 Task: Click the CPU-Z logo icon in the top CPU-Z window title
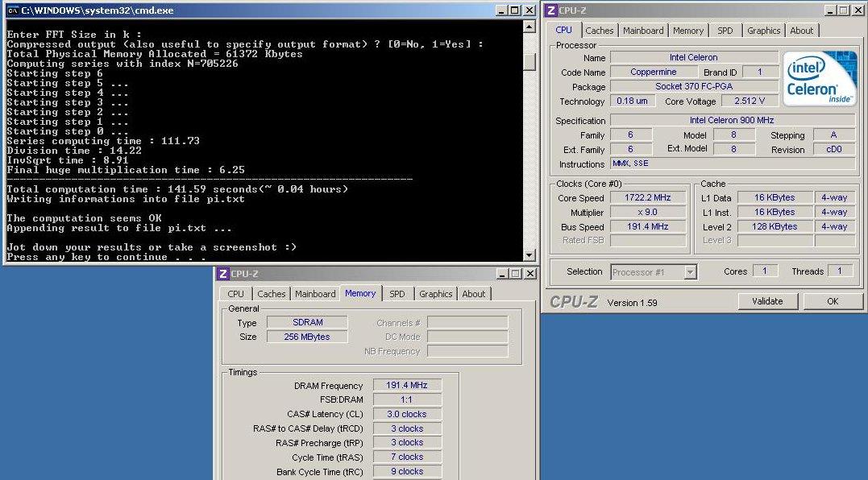551,10
